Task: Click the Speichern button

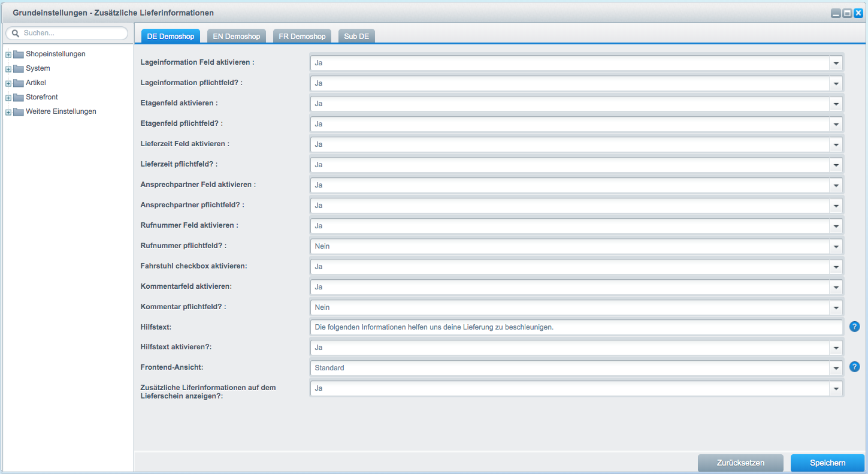Action: point(828,463)
